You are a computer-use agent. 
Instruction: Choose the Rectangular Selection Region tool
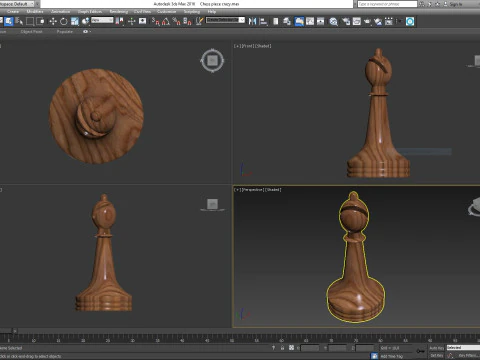[x=30, y=21]
